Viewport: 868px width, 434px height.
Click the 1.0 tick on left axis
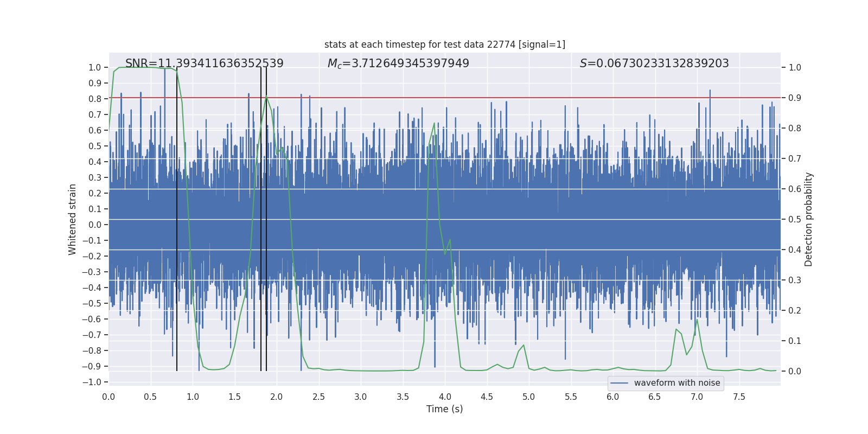(95, 67)
